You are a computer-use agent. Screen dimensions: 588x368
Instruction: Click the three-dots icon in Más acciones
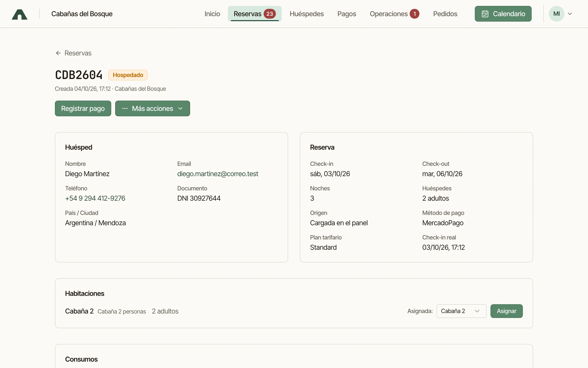[125, 108]
